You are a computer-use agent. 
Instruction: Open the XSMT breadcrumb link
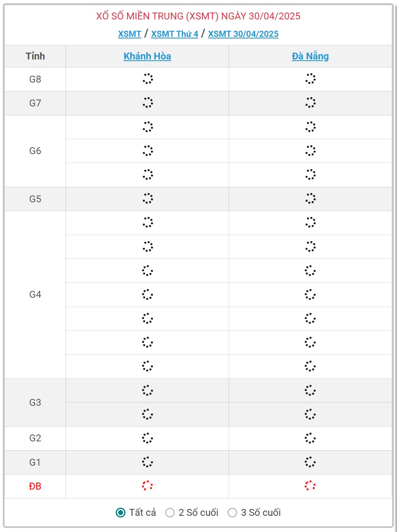130,34
